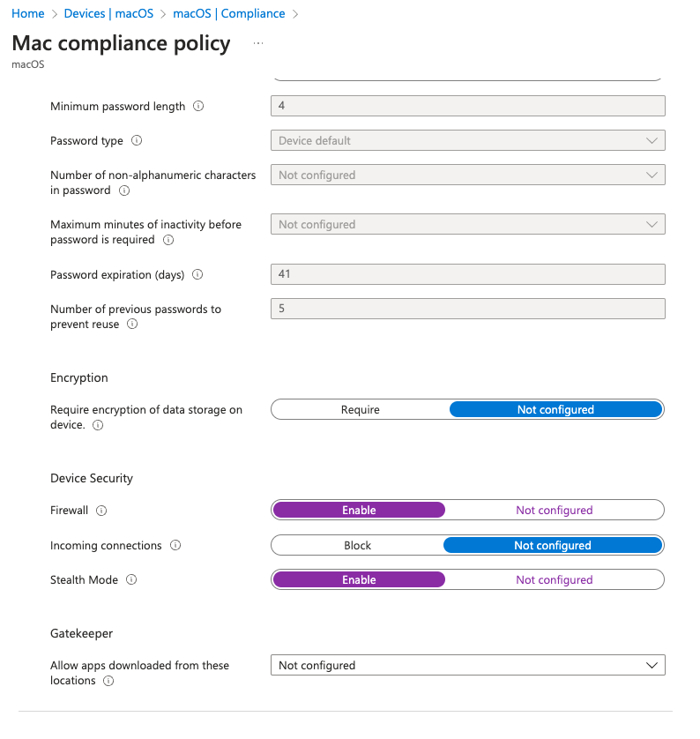Image resolution: width=700 pixels, height=739 pixels.
Task: Set Incoming connections to Block
Action: click(x=358, y=545)
